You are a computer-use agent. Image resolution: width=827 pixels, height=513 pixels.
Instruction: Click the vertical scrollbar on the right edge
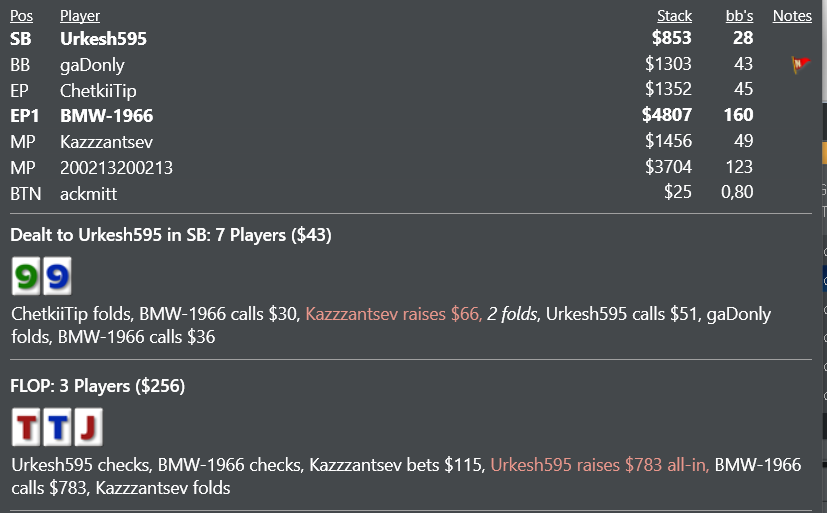click(824, 256)
